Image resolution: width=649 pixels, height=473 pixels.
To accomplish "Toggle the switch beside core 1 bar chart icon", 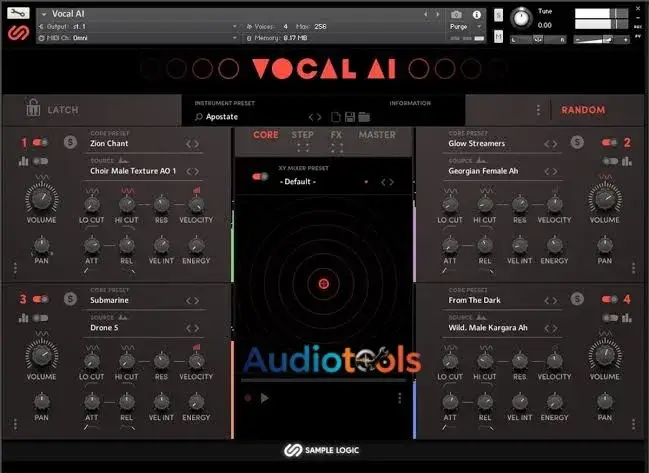I will point(40,161).
